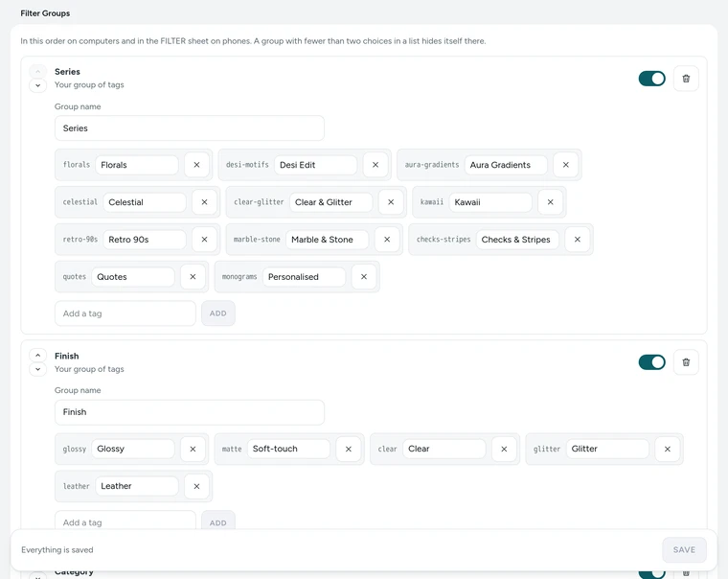Move the Finish group down
The height and width of the screenshot is (579, 728).
(x=37, y=369)
